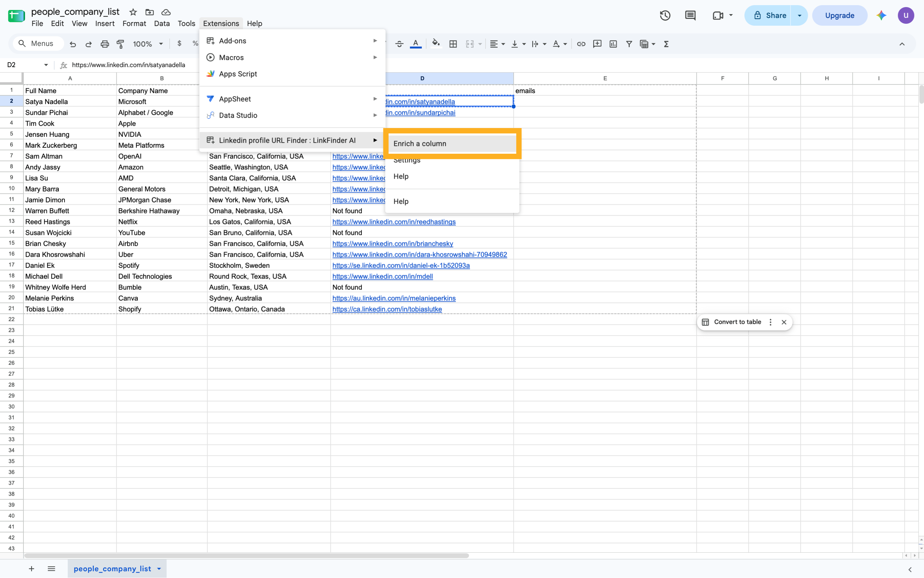
Task: Expand the filter views dropdown arrow
Action: click(x=654, y=44)
